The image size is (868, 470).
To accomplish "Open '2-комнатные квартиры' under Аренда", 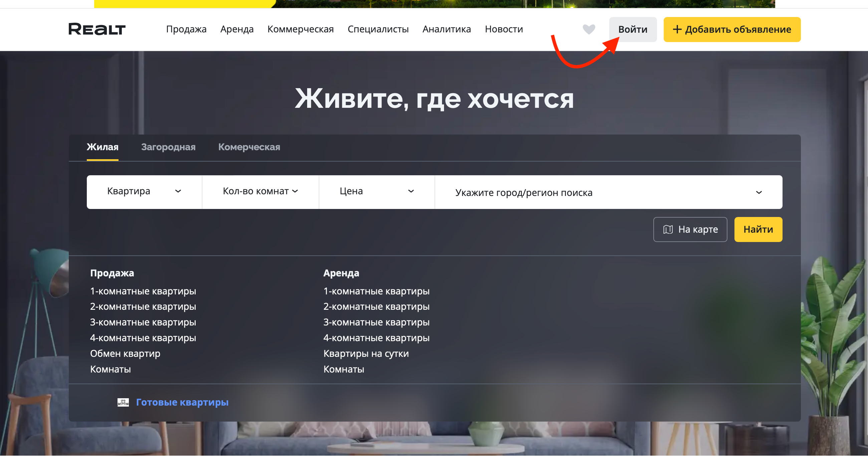I will click(376, 307).
